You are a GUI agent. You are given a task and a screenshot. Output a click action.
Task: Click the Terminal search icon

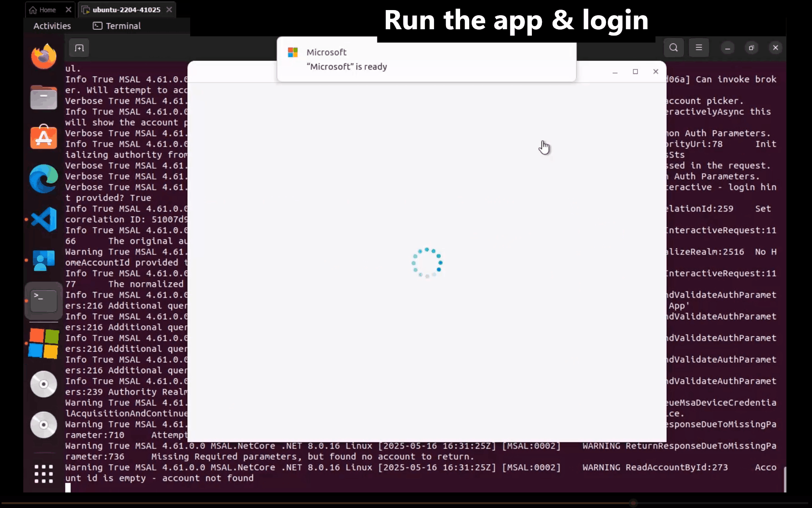(674, 48)
